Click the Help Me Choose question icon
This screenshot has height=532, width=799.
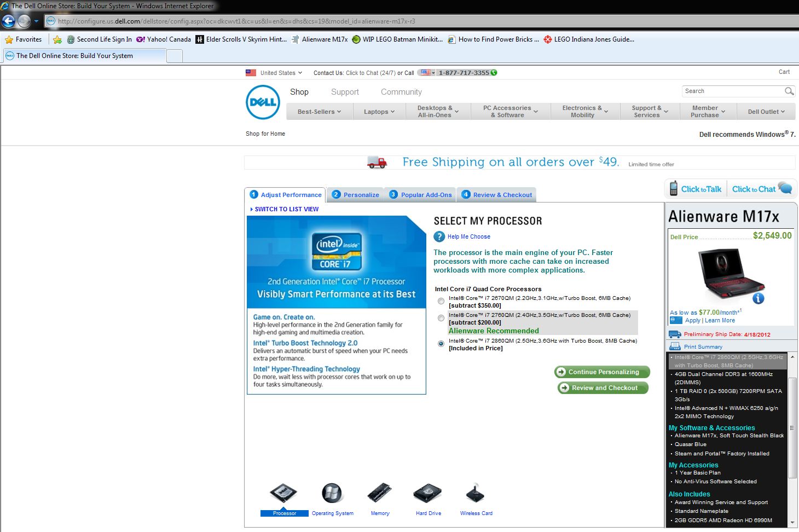(439, 236)
